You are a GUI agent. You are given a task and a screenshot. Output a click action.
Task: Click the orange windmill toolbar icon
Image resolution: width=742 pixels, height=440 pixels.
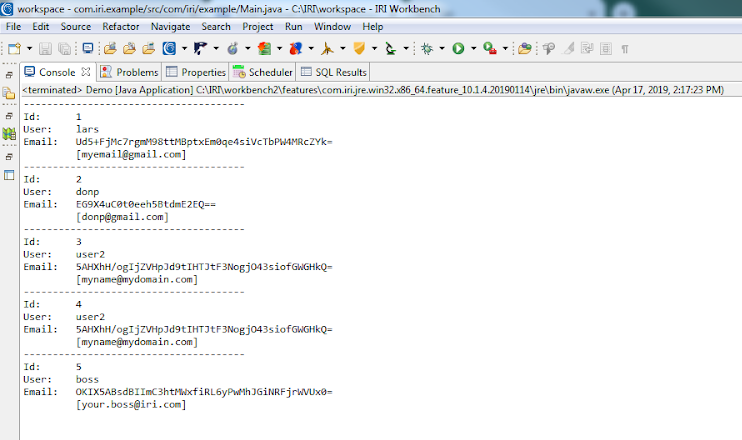pos(327,48)
